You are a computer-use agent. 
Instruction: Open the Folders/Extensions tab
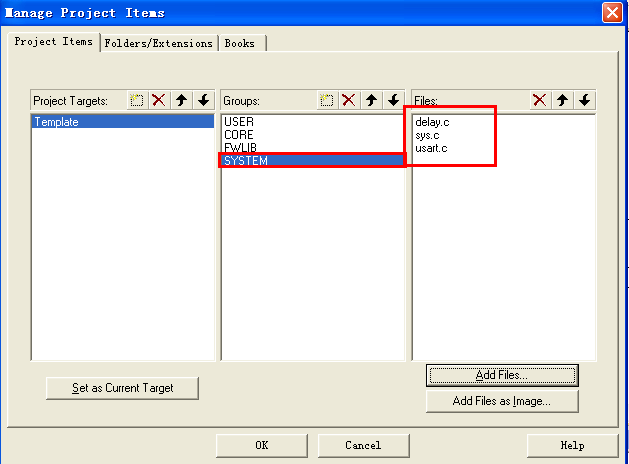click(158, 43)
